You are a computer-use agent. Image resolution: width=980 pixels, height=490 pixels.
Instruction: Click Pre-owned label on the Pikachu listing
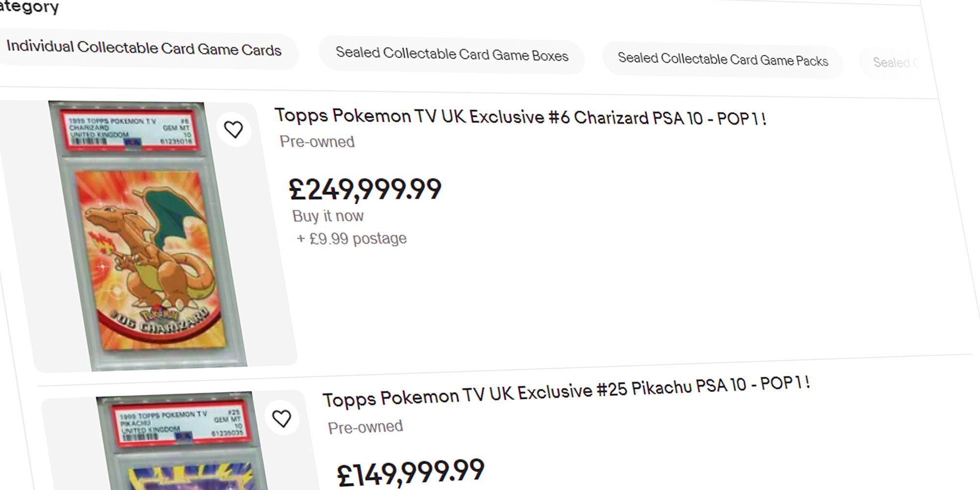click(366, 426)
